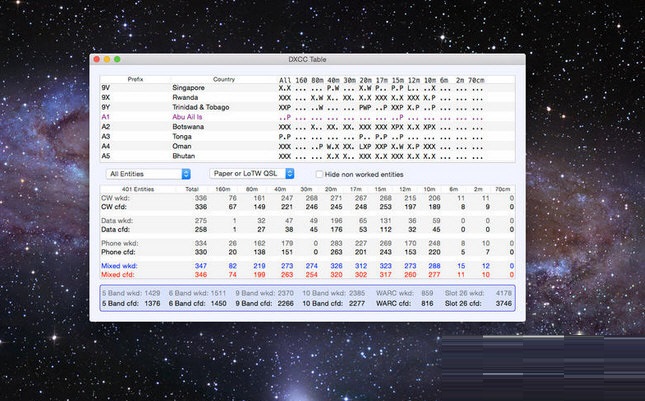645x401 pixels.
Task: Click the A5 prefix cell
Action: click(x=106, y=156)
